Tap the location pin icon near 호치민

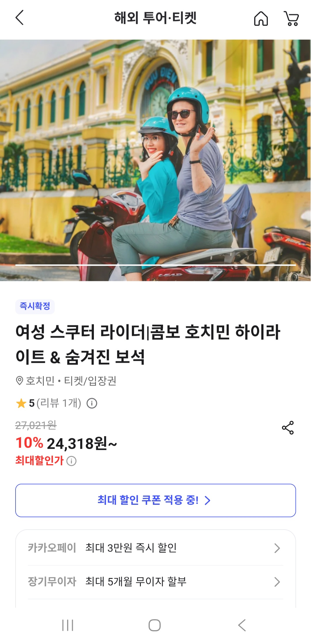[19, 381]
